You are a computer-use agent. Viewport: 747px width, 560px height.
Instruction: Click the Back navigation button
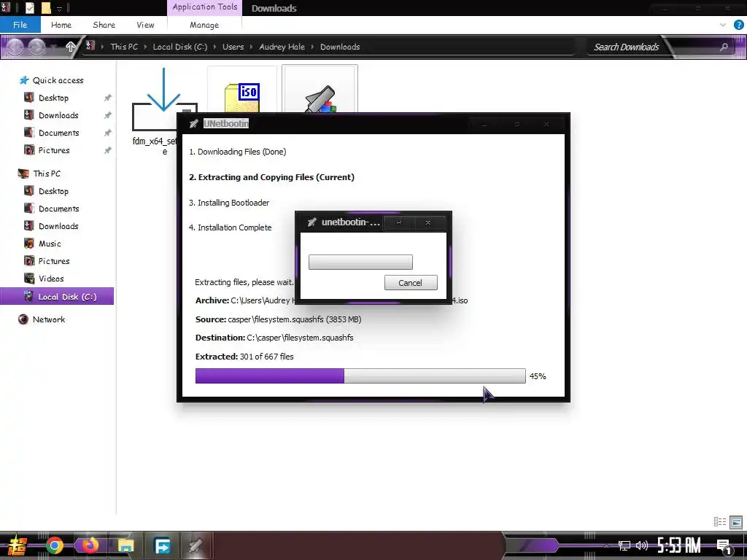click(15, 47)
